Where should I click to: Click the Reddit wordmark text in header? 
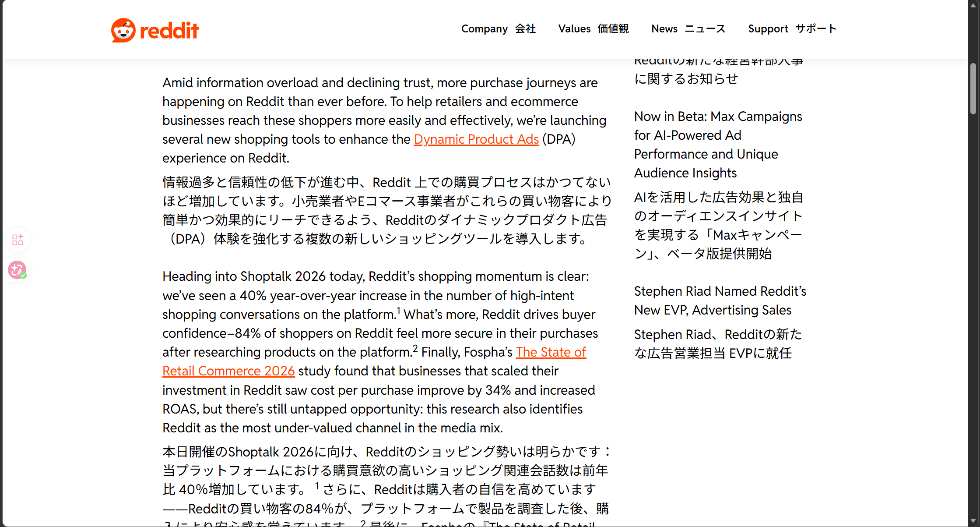point(169,31)
